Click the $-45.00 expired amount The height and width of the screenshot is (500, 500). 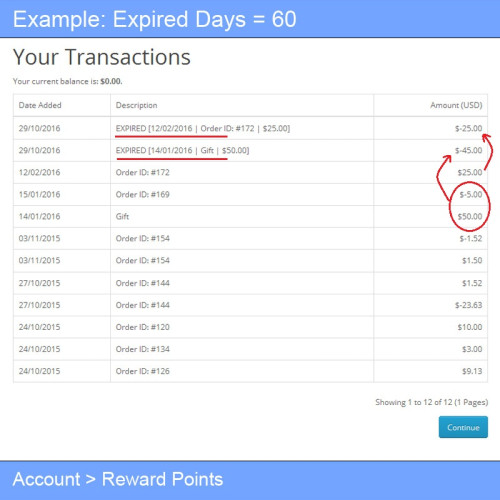469,150
